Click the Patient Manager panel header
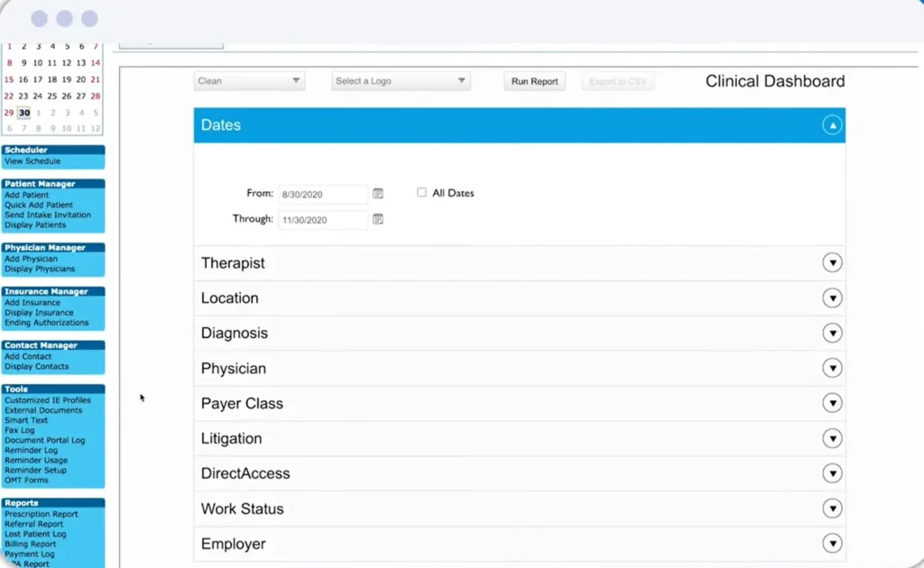Viewport: 924px width, 568px height. point(53,184)
